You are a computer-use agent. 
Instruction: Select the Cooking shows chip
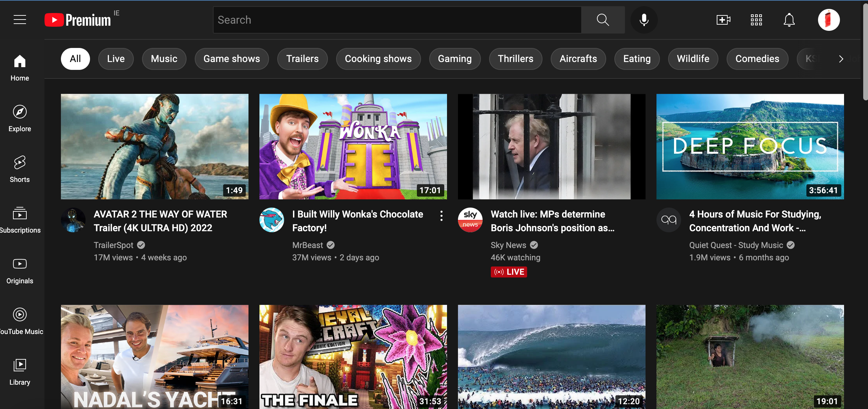point(378,59)
